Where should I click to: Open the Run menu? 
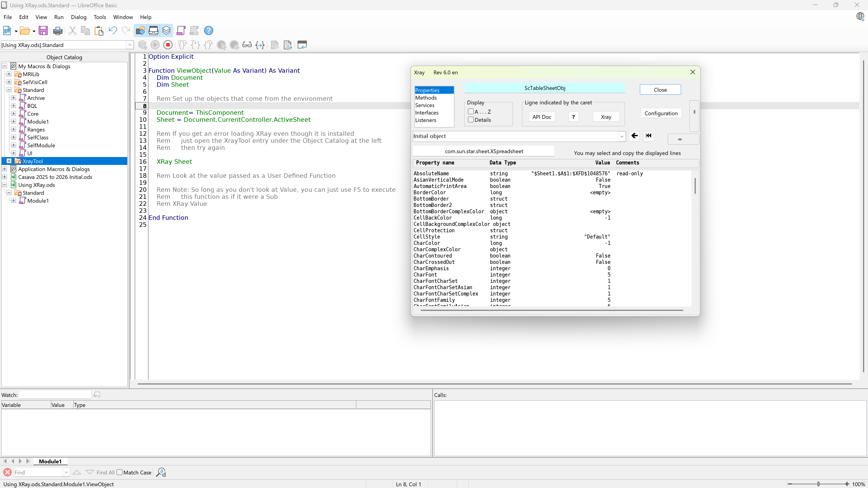pyautogui.click(x=59, y=17)
